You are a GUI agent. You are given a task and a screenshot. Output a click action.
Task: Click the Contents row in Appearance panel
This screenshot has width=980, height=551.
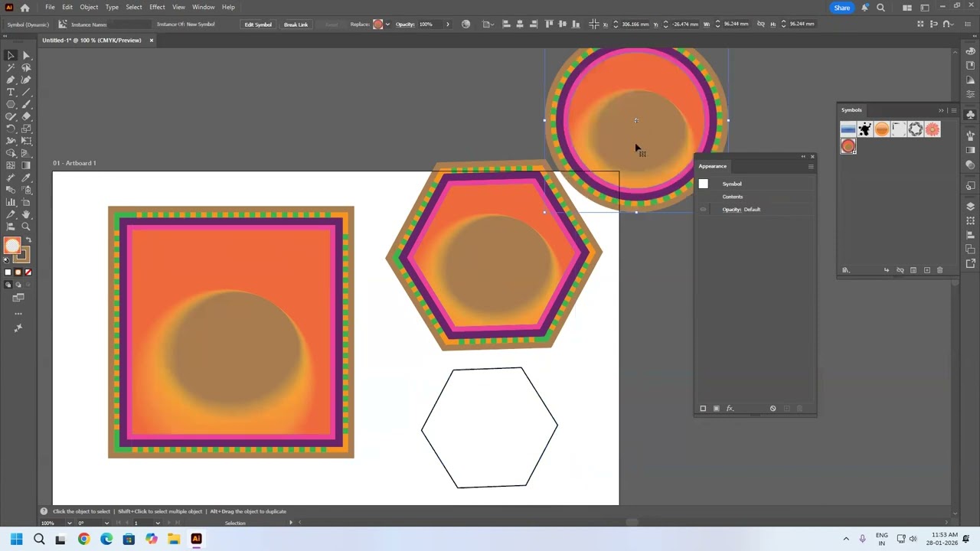[755, 197]
